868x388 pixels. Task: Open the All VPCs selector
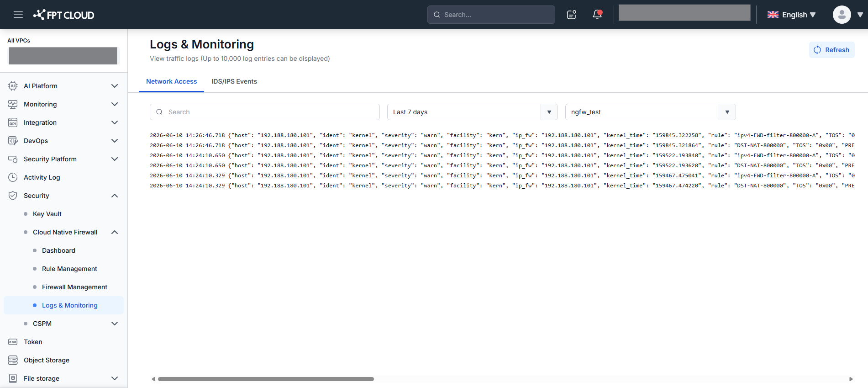tap(63, 56)
